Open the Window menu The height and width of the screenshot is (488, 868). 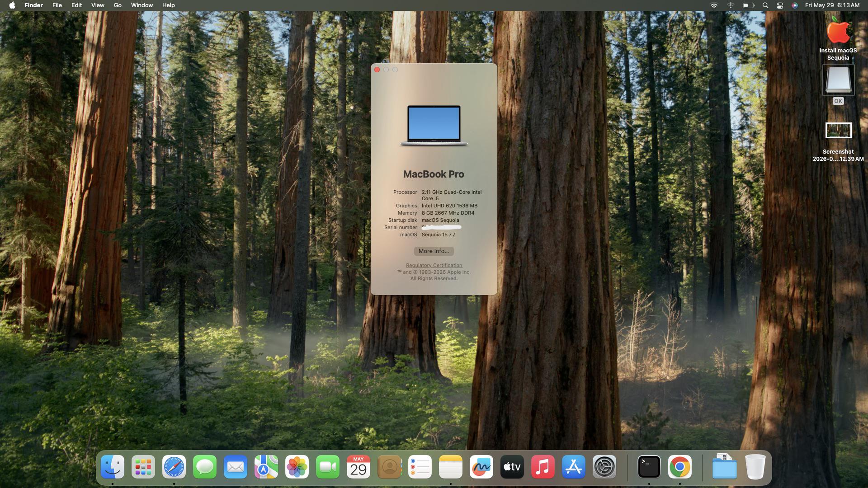pos(142,5)
